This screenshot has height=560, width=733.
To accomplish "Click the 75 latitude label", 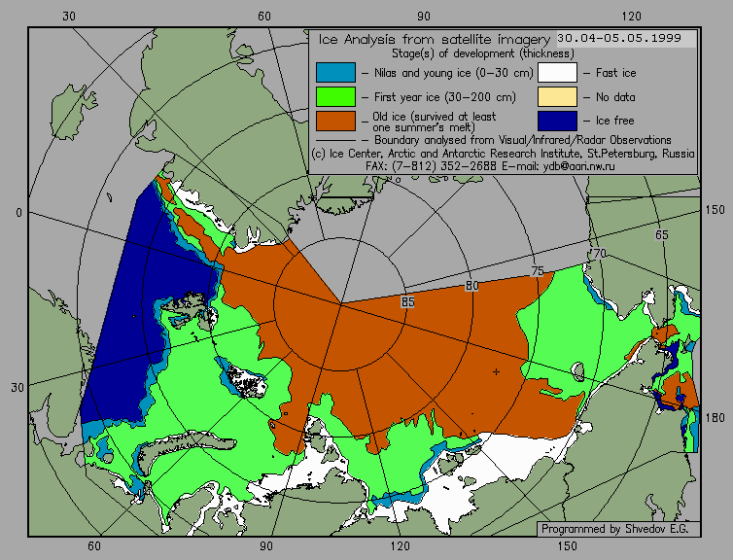I will [x=538, y=271].
